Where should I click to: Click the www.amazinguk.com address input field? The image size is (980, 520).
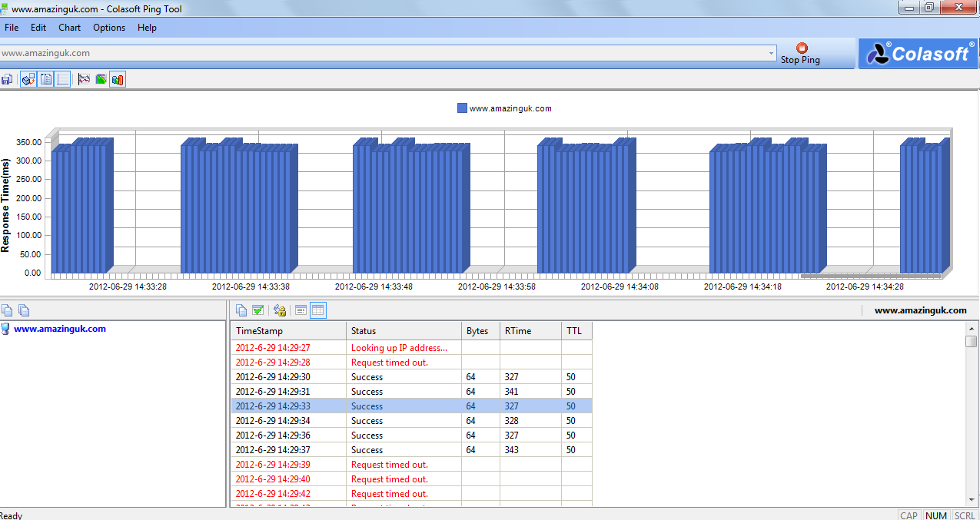click(x=384, y=54)
